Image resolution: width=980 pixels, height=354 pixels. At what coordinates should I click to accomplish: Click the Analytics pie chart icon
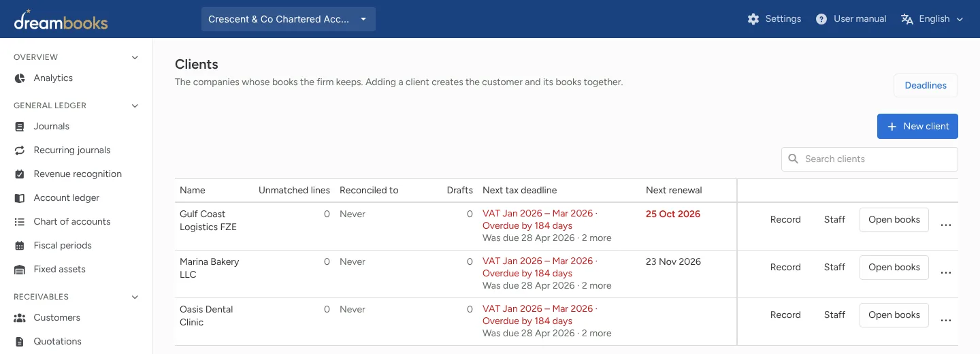pyautogui.click(x=20, y=78)
